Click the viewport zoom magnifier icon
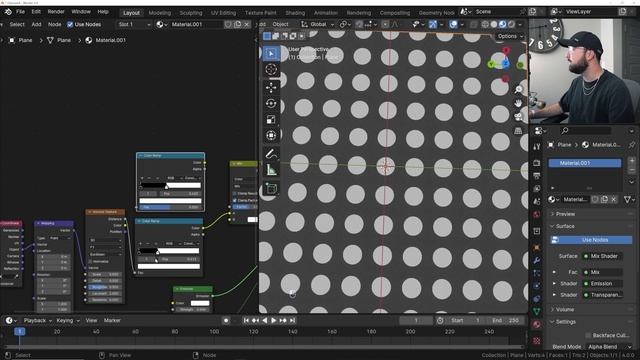The height and width of the screenshot is (360, 640). (x=518, y=89)
